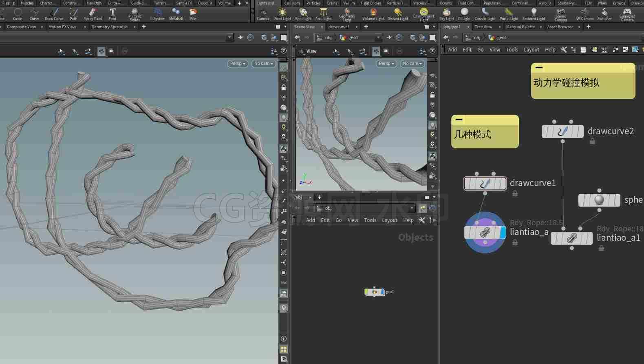This screenshot has width=644, height=364.
Task: Open the Layout menu in geo1 network editor
Action: click(x=531, y=50)
